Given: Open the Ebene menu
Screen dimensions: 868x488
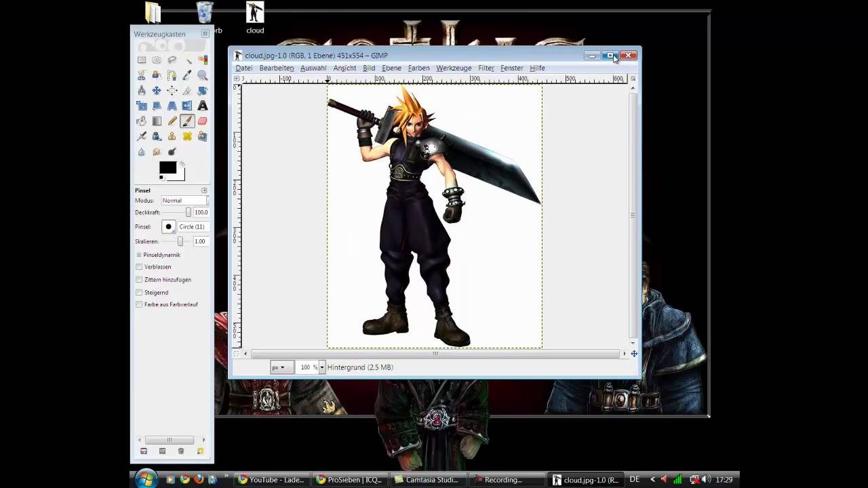Looking at the screenshot, I should 391,68.
